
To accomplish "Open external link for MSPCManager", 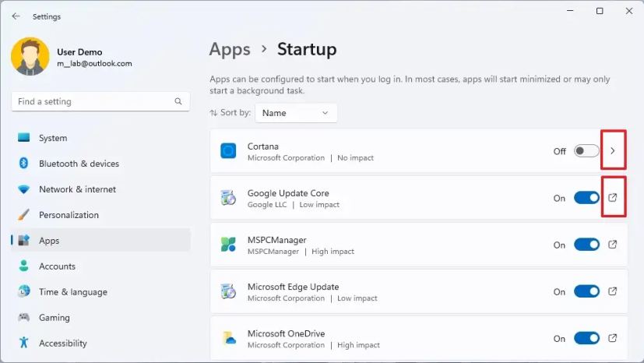I will point(613,245).
